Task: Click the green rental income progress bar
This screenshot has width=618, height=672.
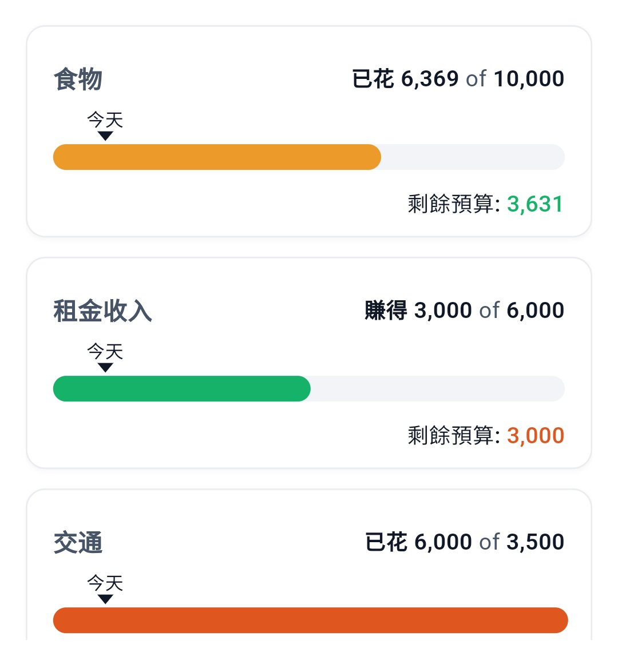Action: coord(182,389)
